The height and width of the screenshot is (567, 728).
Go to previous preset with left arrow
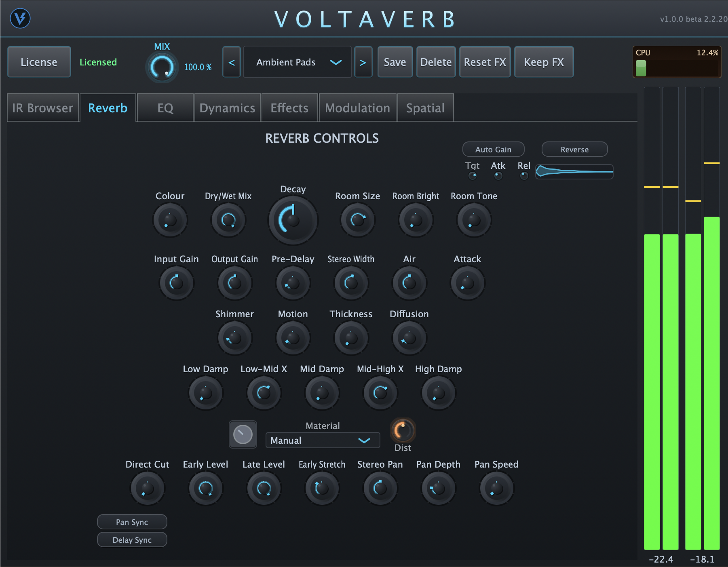coord(232,62)
